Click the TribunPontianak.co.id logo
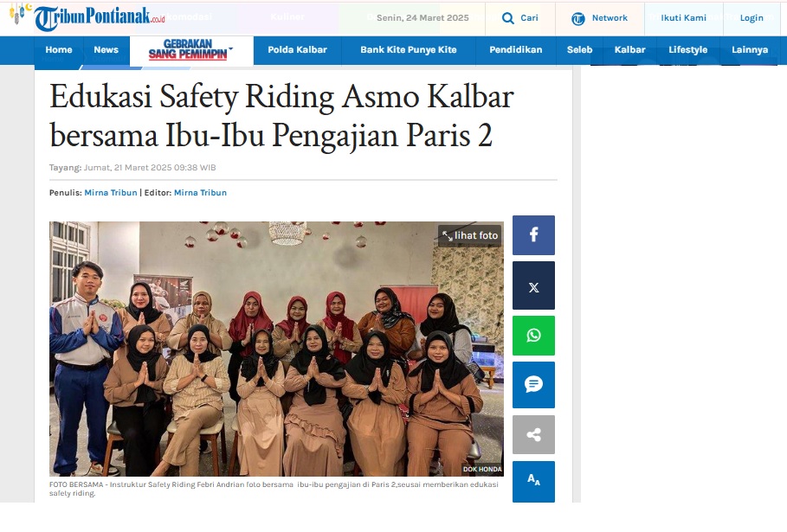 [100, 17]
